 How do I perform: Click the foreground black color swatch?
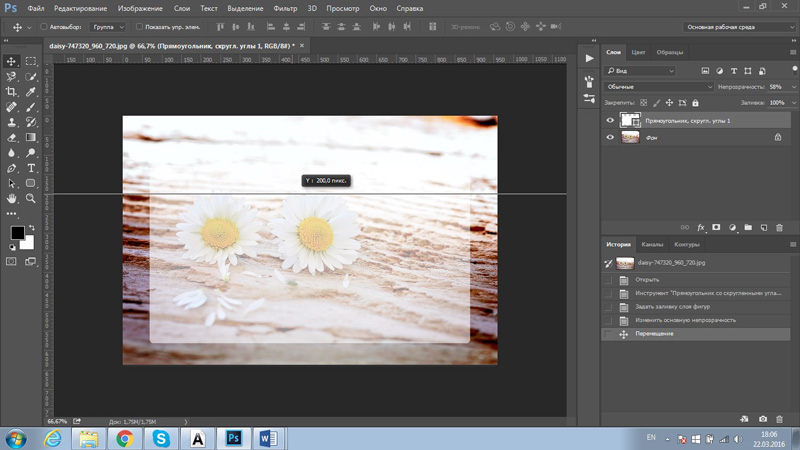pyautogui.click(x=17, y=233)
